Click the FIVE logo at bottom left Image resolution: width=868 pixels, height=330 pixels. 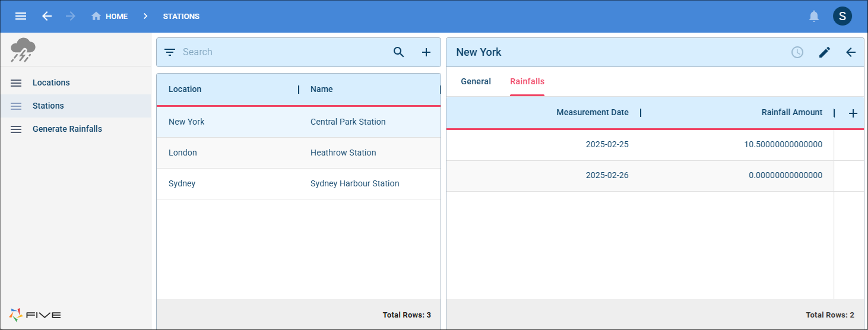(35, 315)
